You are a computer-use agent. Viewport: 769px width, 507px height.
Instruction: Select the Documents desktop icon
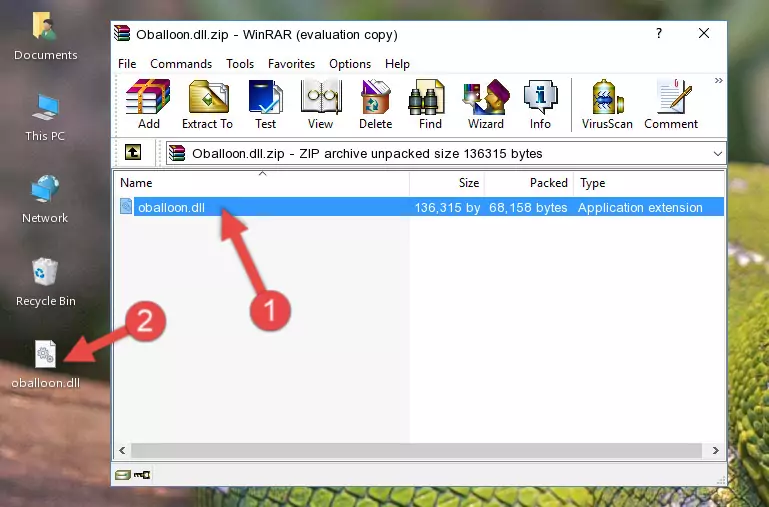(x=45, y=37)
